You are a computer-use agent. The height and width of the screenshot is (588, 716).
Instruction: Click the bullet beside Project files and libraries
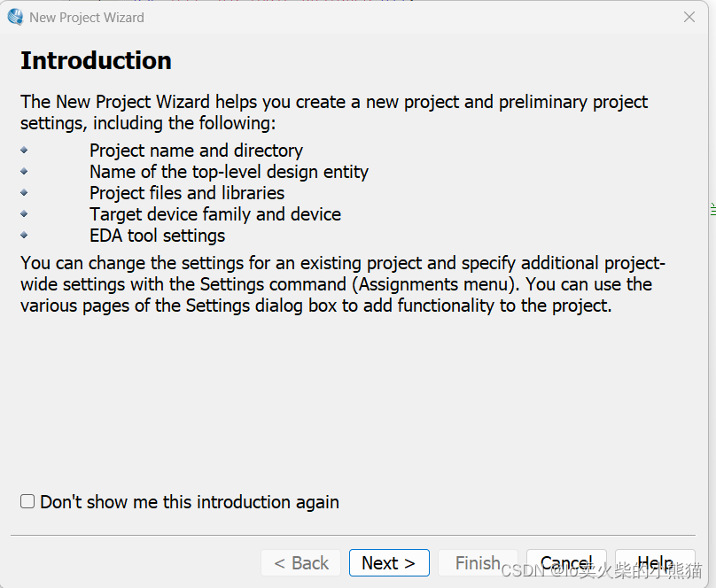point(24,193)
